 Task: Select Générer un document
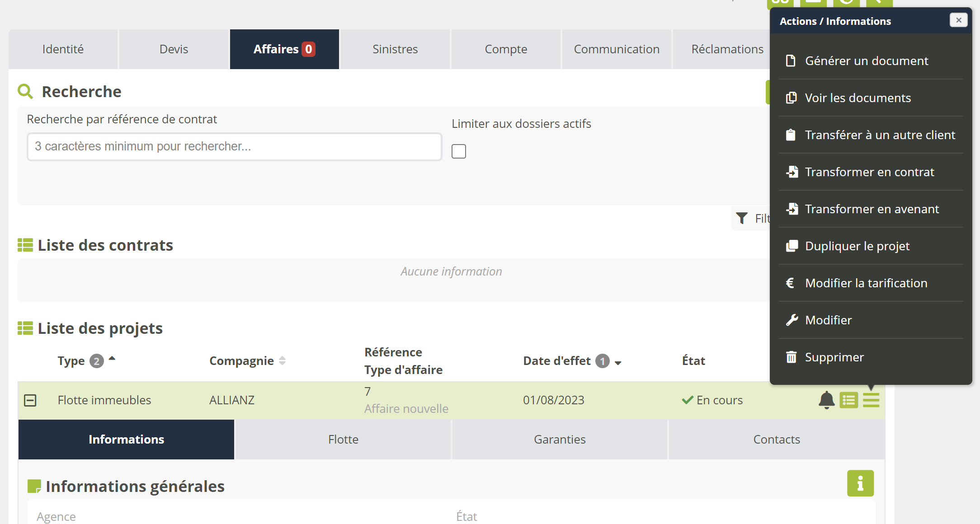866,61
